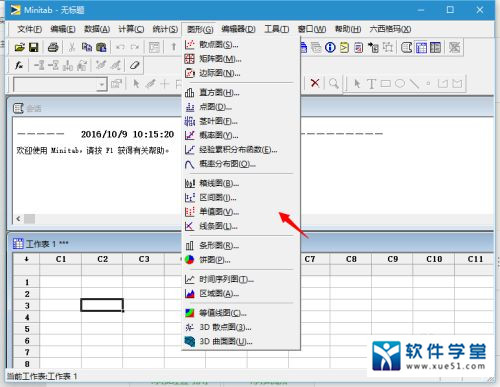Choose 散点图(S)... from graph menu
Viewport: 500px width, 387px height.
241,44
